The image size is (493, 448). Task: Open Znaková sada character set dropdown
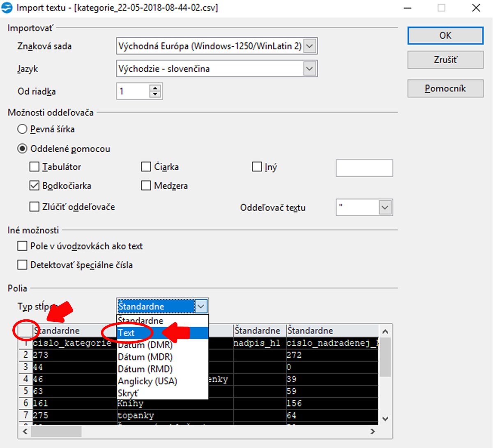pyautogui.click(x=310, y=46)
